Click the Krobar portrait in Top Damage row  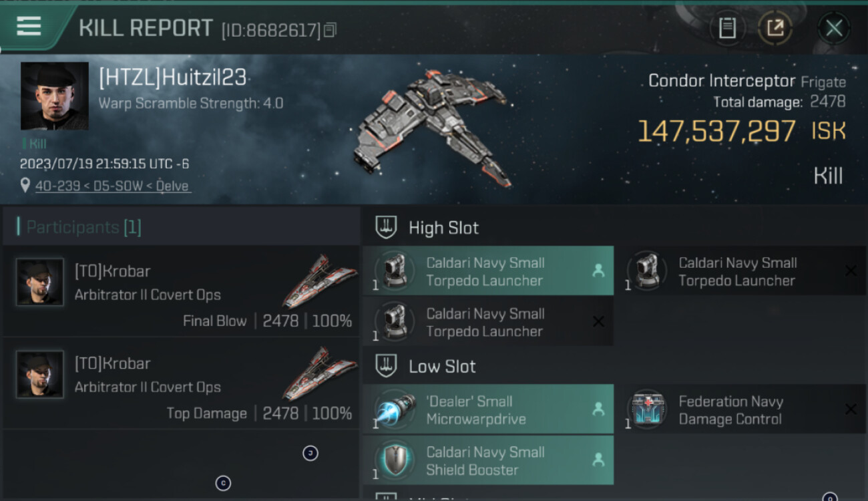(40, 374)
